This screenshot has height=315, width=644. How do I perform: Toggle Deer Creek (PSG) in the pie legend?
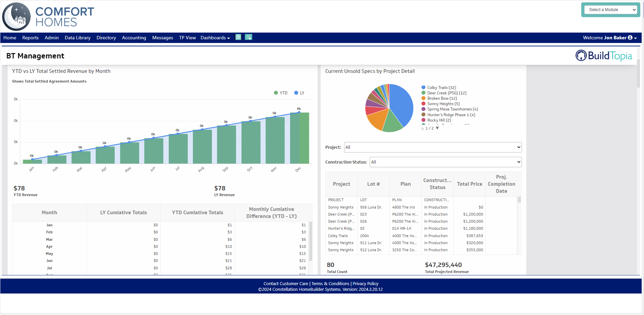(x=446, y=93)
